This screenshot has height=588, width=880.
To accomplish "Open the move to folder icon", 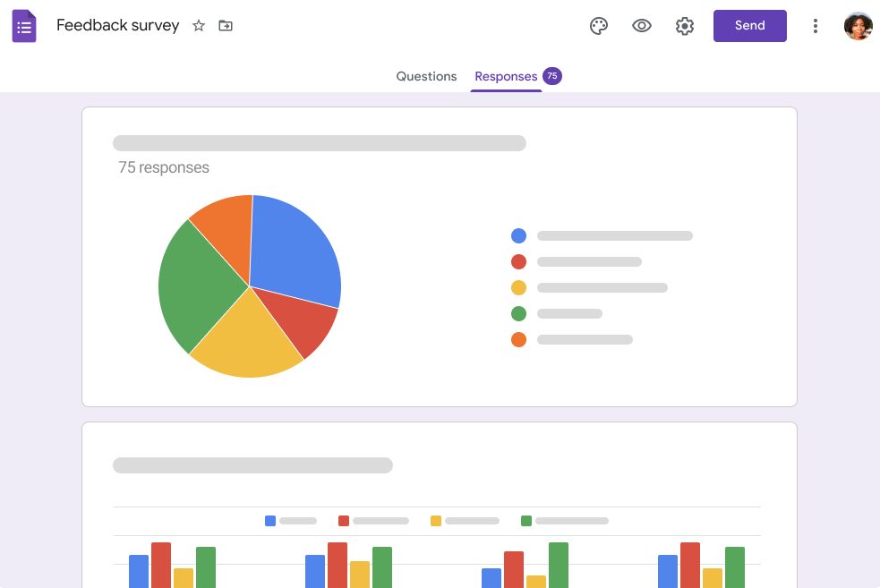I will click(226, 26).
